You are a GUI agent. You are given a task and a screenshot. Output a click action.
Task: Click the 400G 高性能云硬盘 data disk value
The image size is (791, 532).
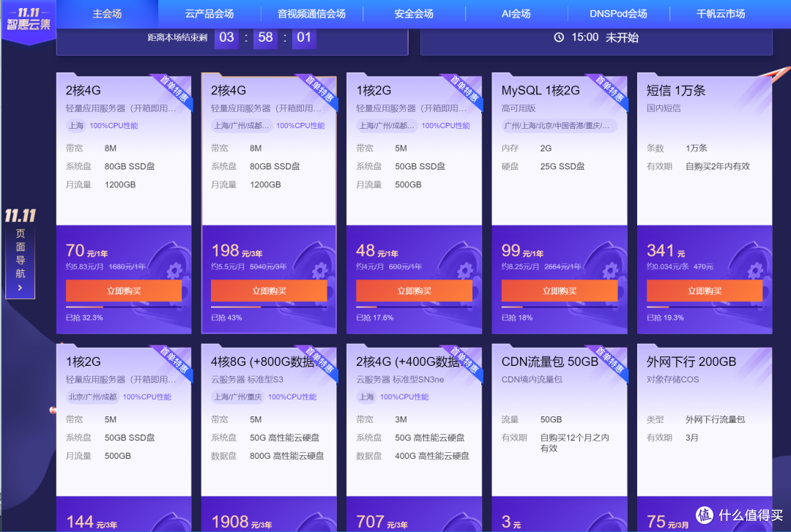click(x=432, y=456)
